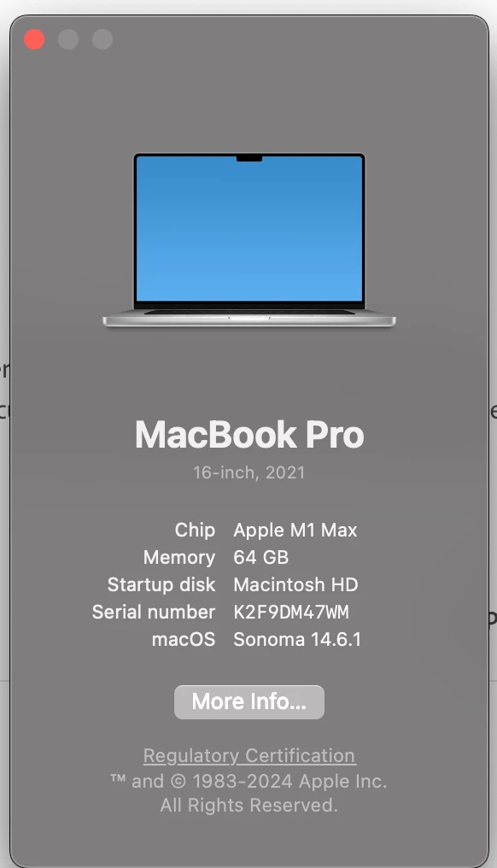This screenshot has height=868, width=497.
Task: Close the About This Mac window
Action: tap(34, 39)
